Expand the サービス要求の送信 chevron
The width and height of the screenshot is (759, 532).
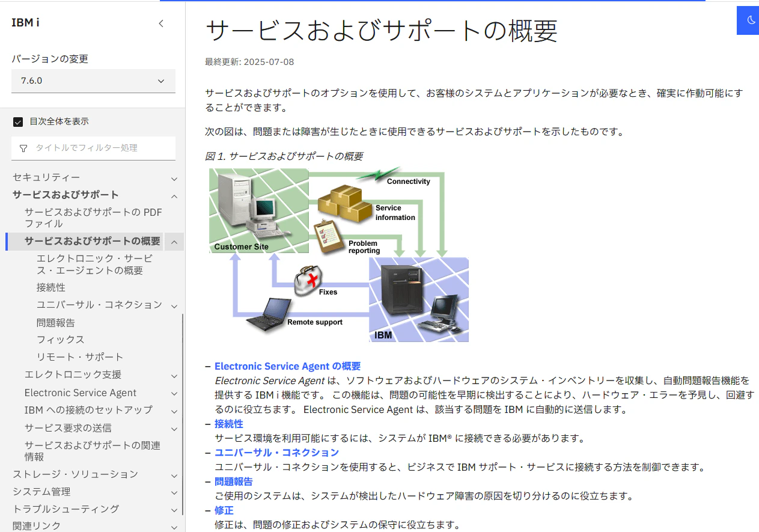pyautogui.click(x=174, y=429)
